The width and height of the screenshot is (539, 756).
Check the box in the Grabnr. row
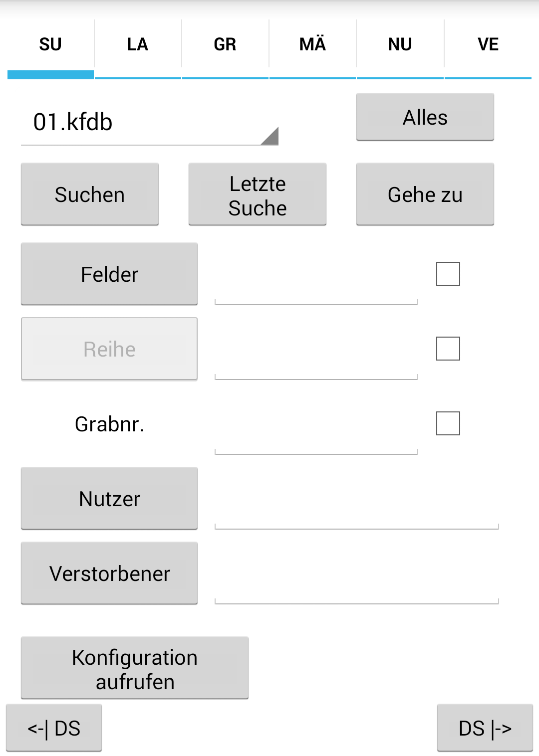448,423
